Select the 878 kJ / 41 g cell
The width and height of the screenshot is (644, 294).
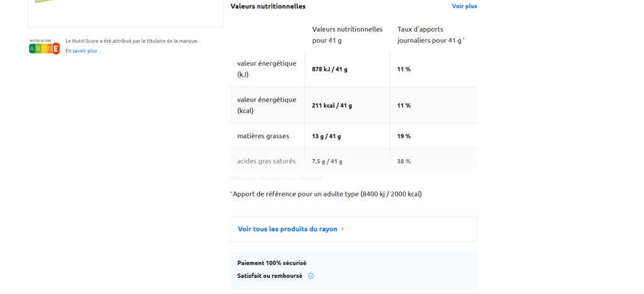pyautogui.click(x=330, y=69)
